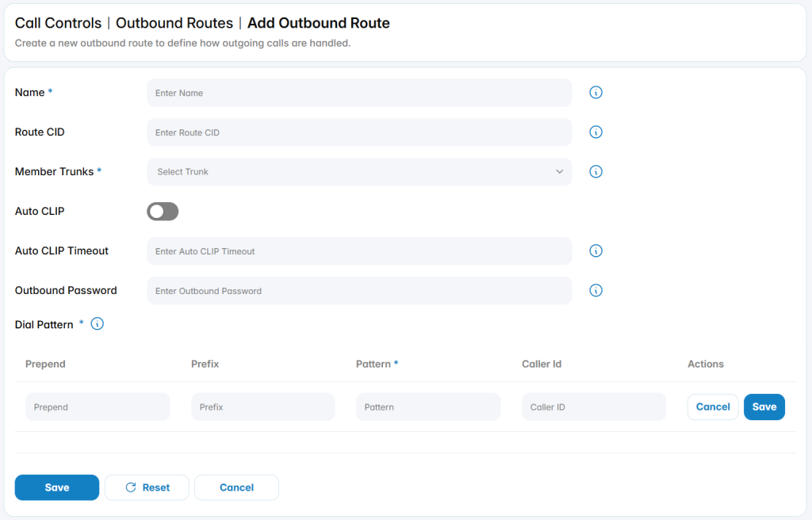Screen dimensions: 812x520
Task: Click the info icon beside Member Trunks dropdown
Action: point(596,171)
